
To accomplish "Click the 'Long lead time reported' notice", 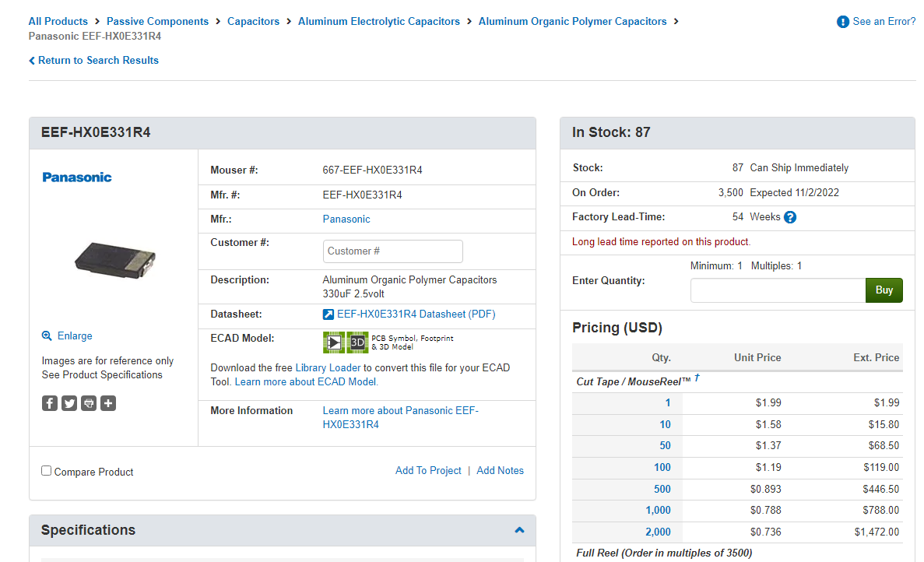I will click(x=661, y=242).
